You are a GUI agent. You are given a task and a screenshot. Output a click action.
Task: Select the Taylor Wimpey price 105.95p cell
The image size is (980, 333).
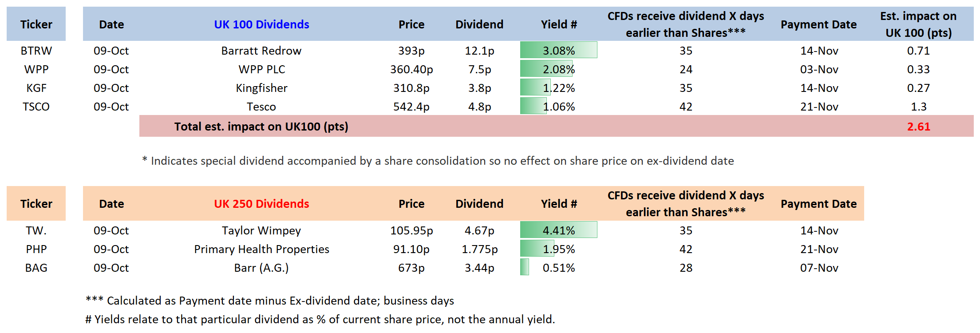(x=411, y=230)
